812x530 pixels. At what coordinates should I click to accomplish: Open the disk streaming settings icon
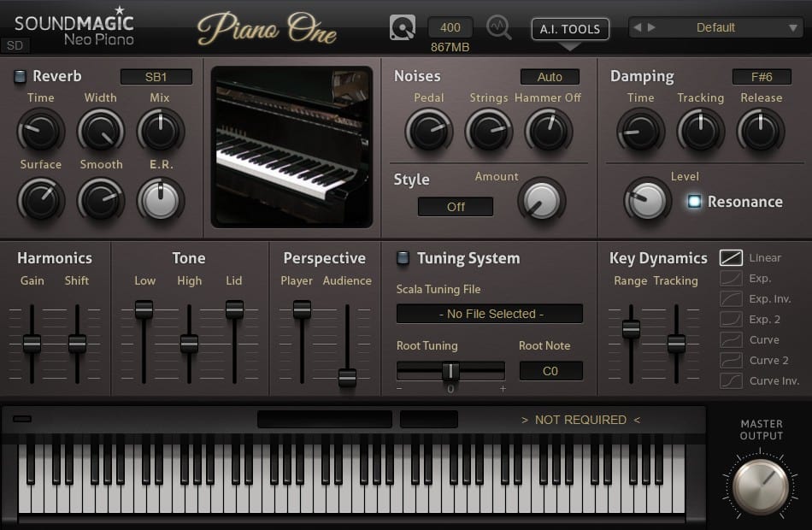click(402, 26)
